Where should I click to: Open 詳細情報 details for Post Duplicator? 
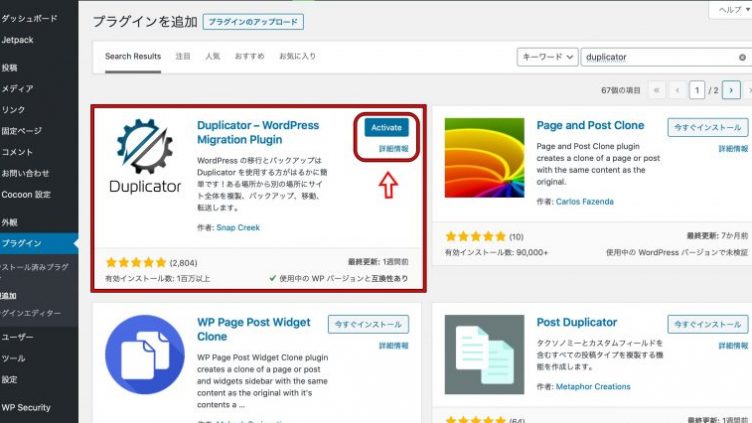[x=733, y=345]
